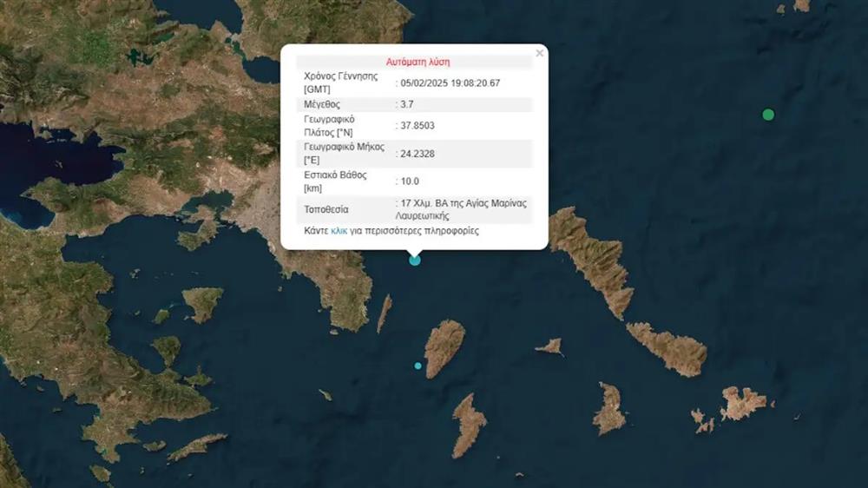
Task: Click the 'Αυτόματη λύση' popup header
Action: [x=418, y=63]
